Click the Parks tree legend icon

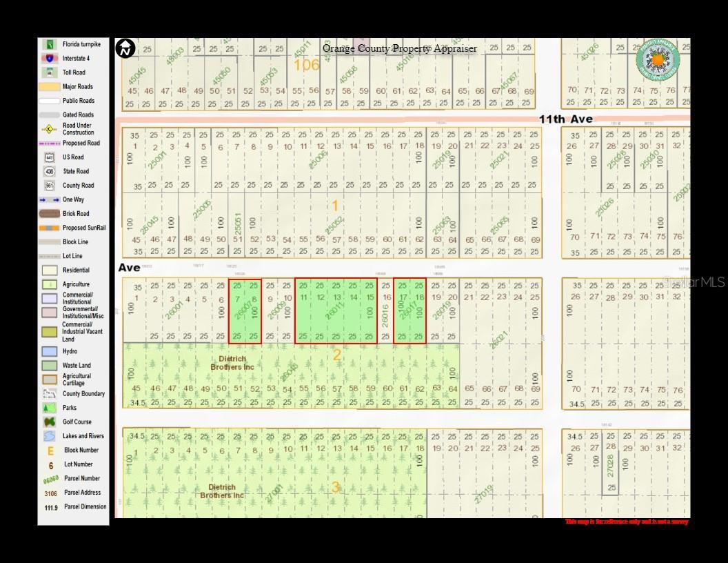[50, 408]
